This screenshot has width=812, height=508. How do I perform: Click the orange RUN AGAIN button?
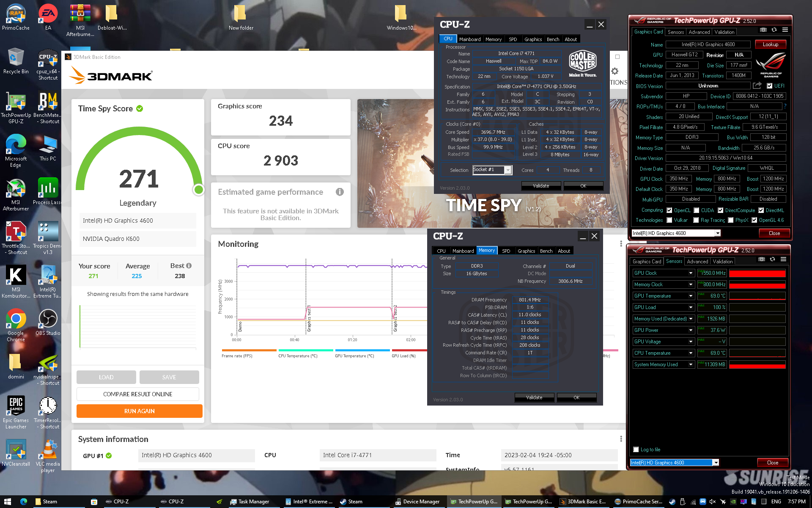pos(139,411)
